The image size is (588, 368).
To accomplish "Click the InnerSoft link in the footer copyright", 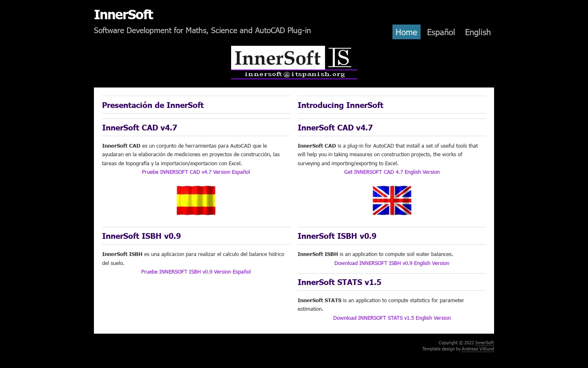I will click(x=485, y=343).
